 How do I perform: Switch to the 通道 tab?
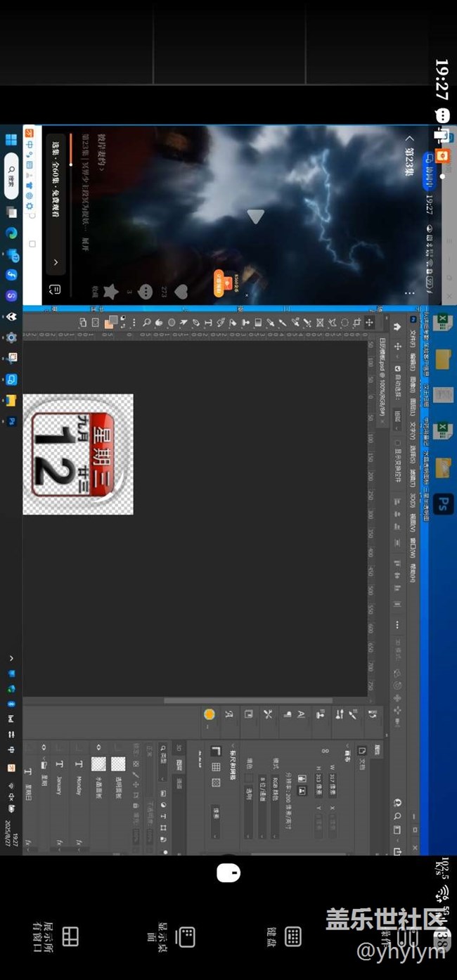tap(179, 782)
